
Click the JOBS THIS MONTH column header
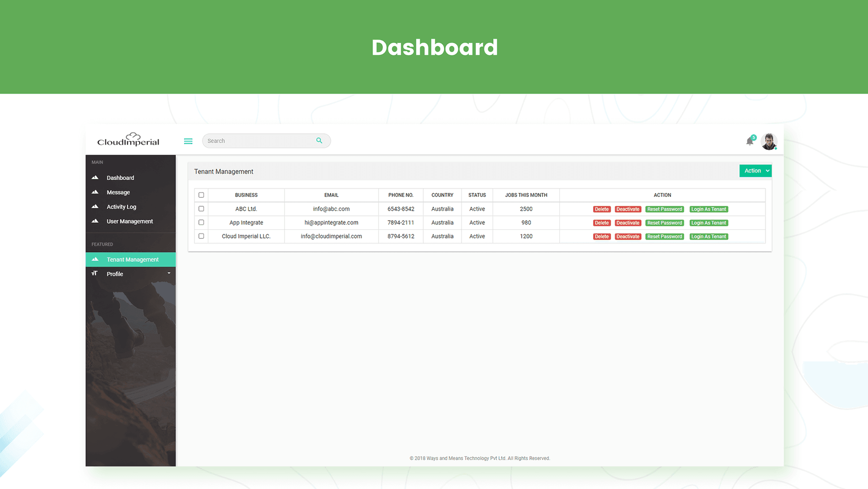tap(526, 195)
